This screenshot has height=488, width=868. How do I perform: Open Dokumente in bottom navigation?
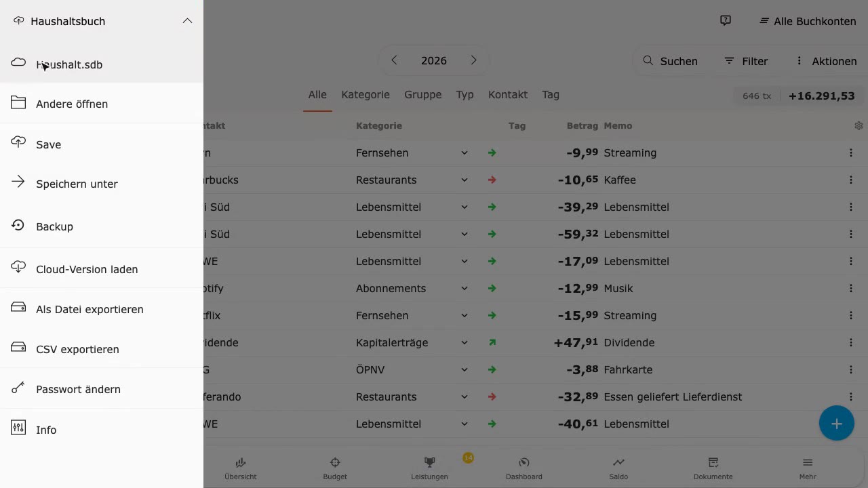[713, 468]
